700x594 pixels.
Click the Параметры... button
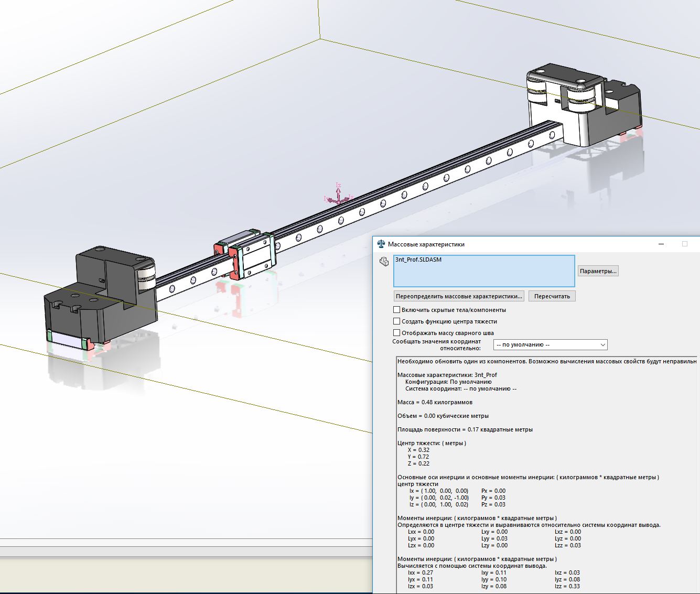(x=598, y=271)
